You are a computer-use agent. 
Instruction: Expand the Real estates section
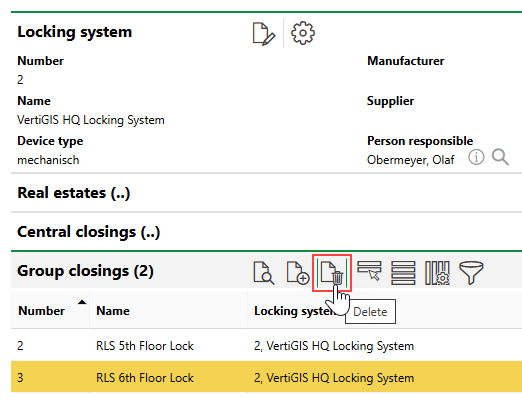tap(74, 193)
